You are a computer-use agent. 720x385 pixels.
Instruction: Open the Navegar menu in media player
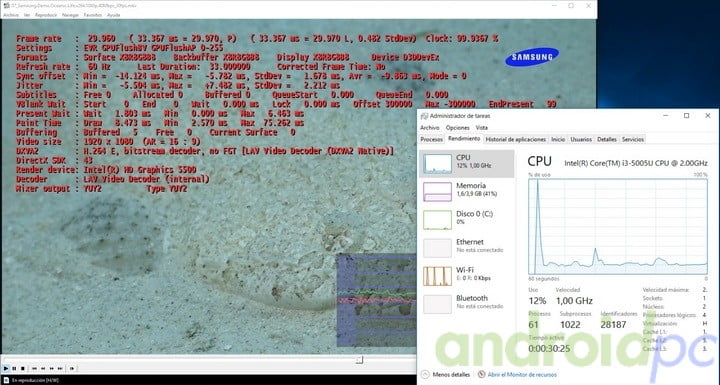(x=70, y=15)
